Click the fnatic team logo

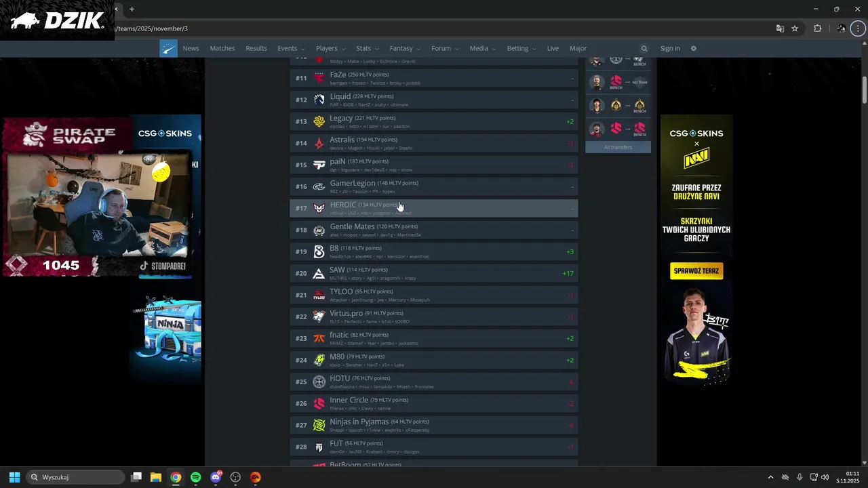coord(319,338)
